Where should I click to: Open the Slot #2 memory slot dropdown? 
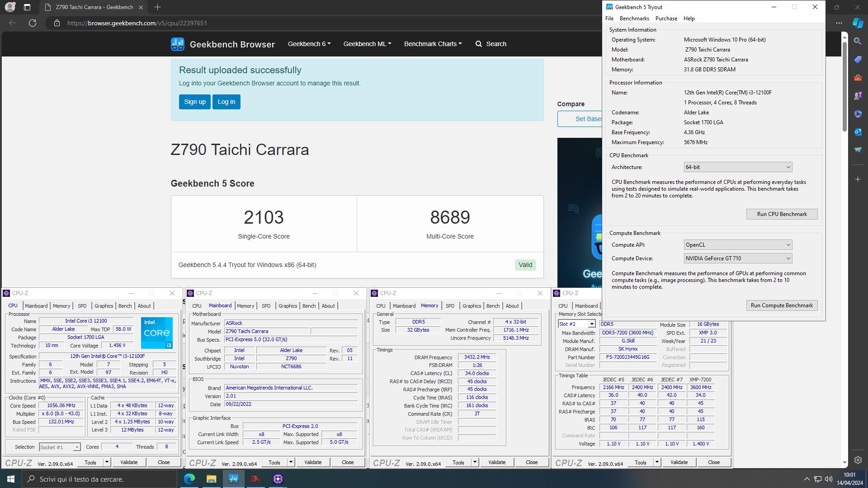coord(576,324)
